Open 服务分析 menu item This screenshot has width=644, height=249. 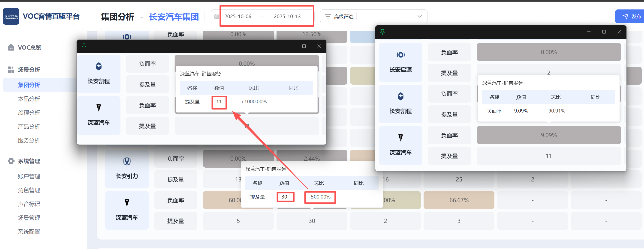pos(29,140)
